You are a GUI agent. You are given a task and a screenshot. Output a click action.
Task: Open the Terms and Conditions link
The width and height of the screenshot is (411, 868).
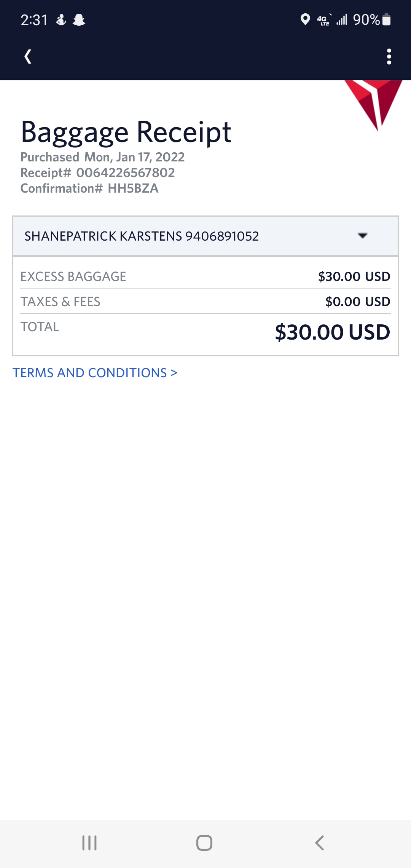(95, 373)
